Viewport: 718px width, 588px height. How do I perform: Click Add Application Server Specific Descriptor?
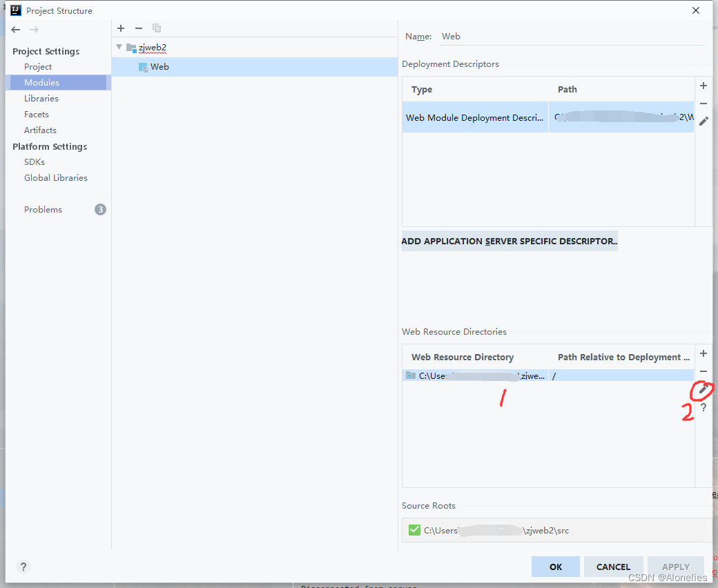click(x=510, y=241)
